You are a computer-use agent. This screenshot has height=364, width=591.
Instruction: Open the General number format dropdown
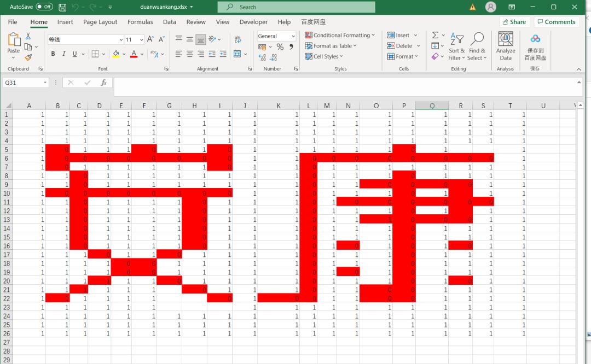point(293,36)
